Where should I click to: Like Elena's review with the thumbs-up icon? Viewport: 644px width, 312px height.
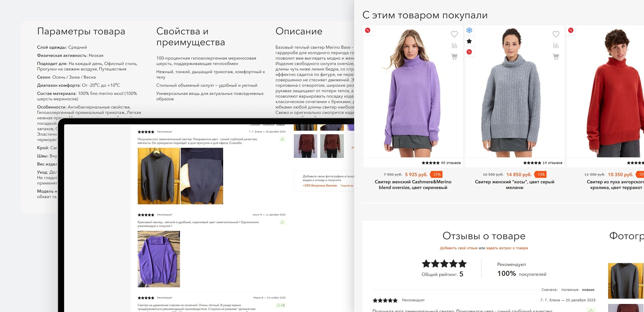point(282,139)
